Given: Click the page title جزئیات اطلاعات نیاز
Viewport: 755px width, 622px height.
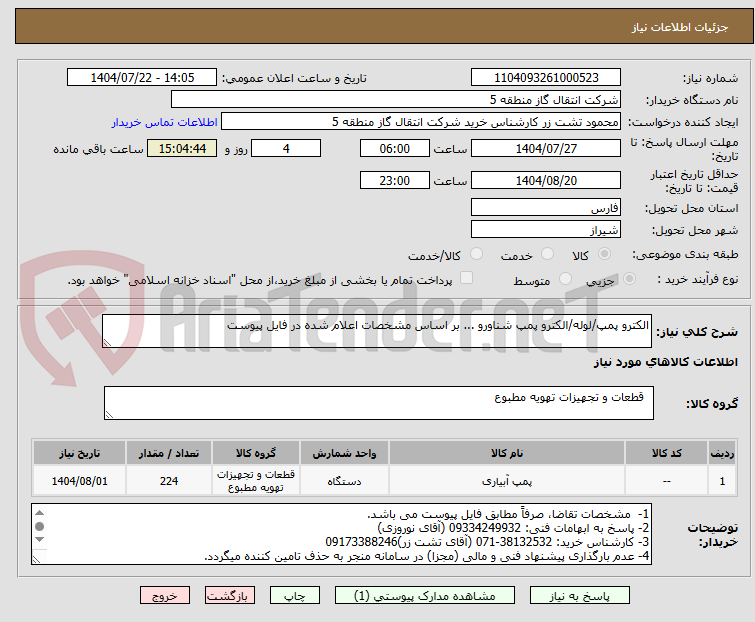Looking at the screenshot, I should 680,27.
